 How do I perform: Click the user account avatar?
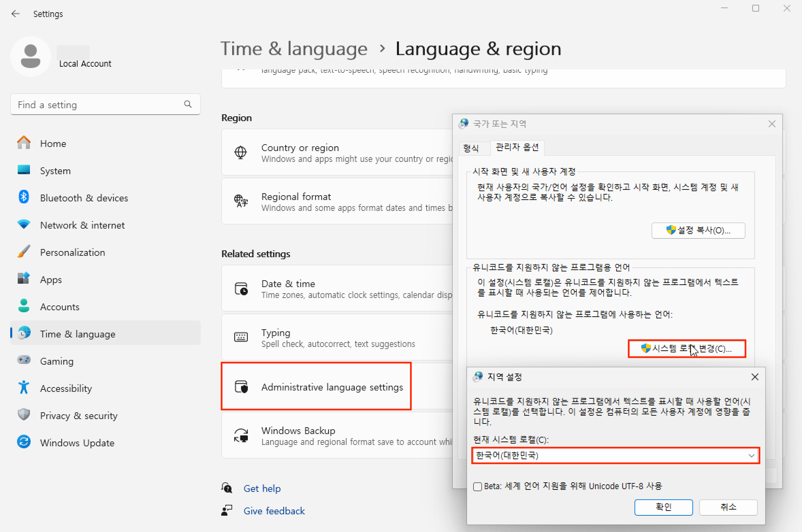(31, 56)
